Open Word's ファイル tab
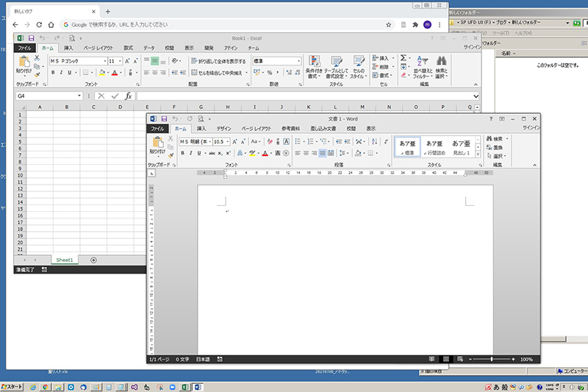 (x=157, y=129)
